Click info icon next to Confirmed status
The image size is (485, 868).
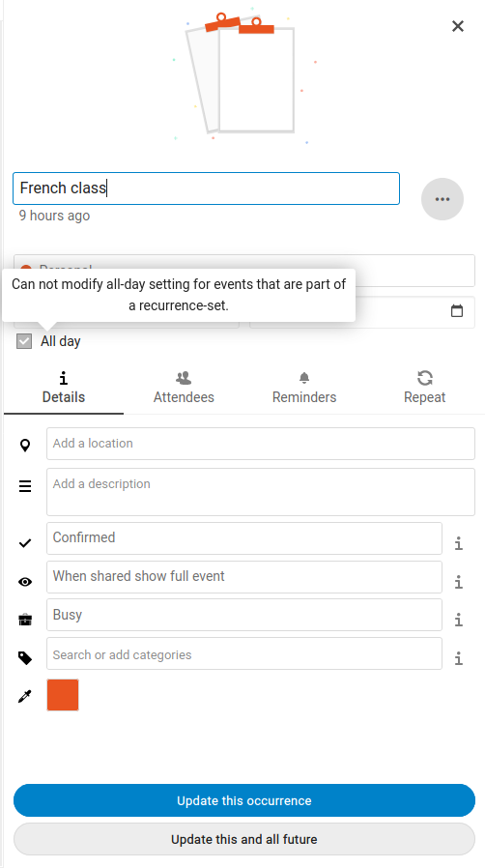point(459,543)
